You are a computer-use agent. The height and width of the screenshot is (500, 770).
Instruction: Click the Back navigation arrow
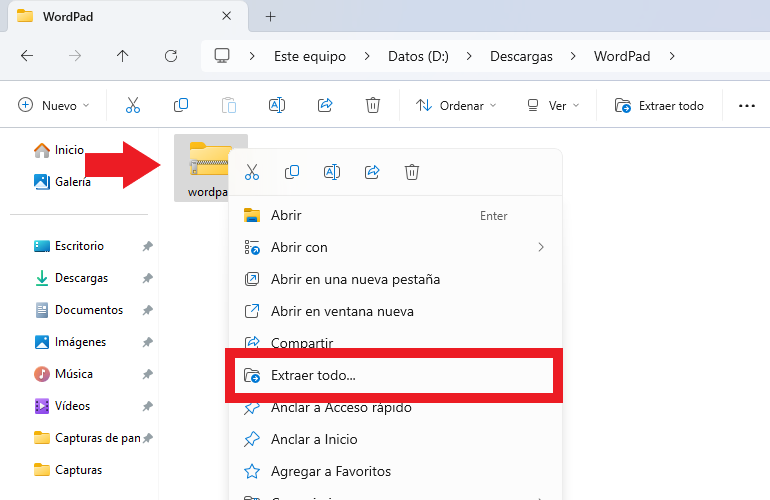coord(27,56)
